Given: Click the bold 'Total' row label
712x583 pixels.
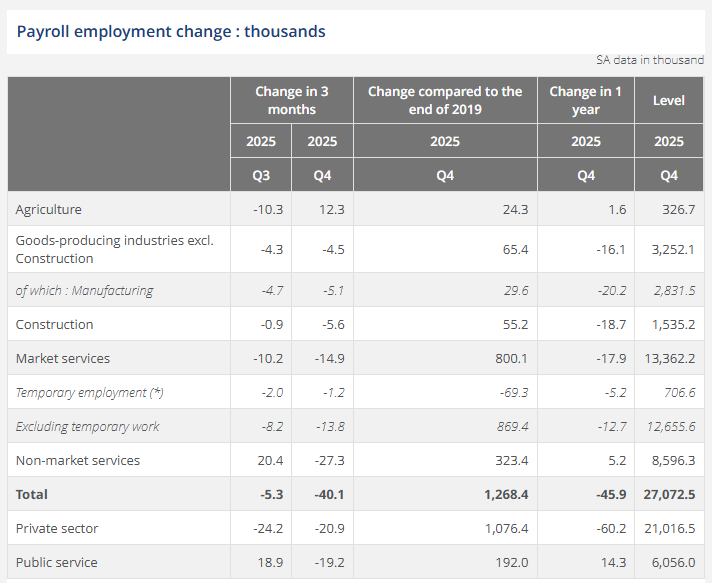Looking at the screenshot, I should 32,494.
